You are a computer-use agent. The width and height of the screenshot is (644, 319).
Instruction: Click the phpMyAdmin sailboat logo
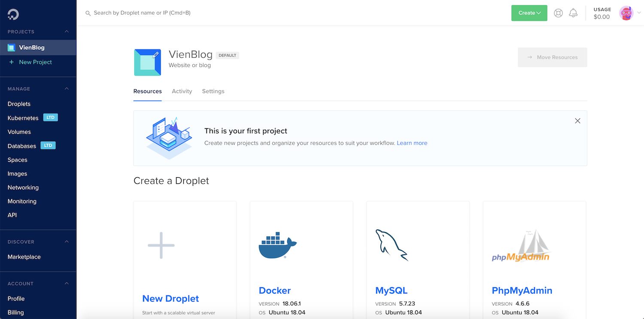[x=521, y=246]
